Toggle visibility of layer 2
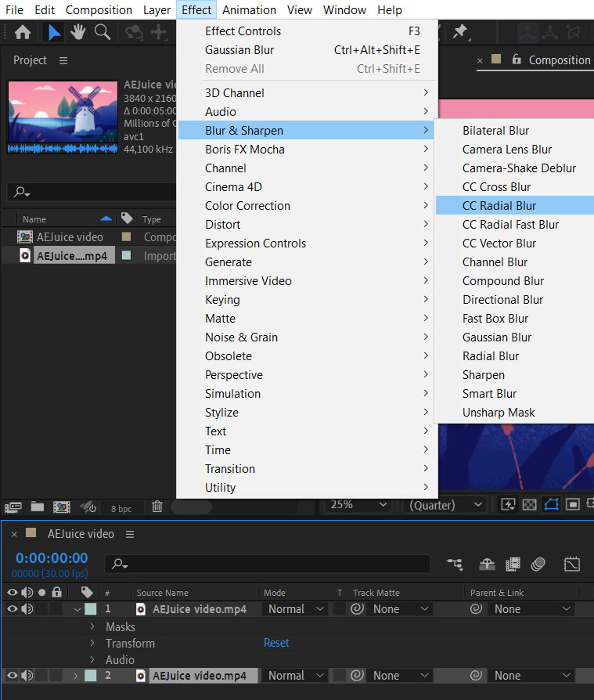The image size is (594, 700). 12,676
